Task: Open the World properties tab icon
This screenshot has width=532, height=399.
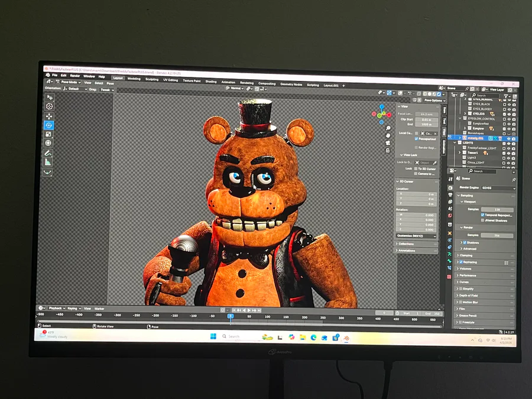Action: coord(450,215)
